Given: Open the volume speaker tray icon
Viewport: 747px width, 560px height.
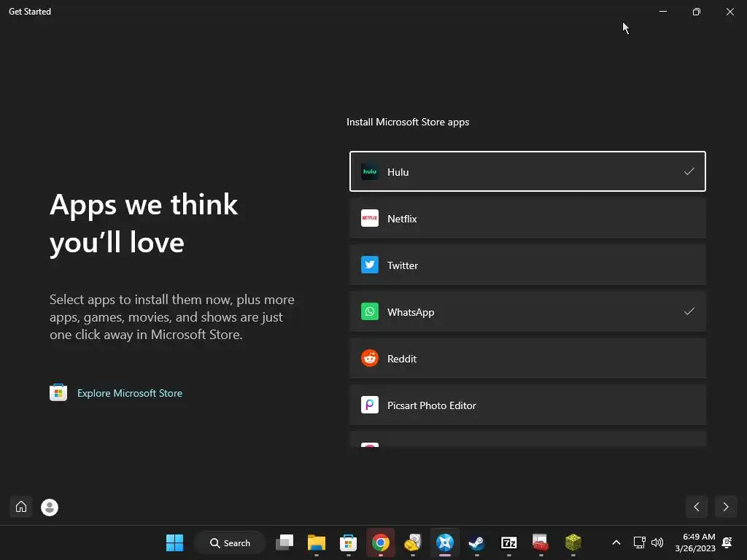Looking at the screenshot, I should 657,542.
